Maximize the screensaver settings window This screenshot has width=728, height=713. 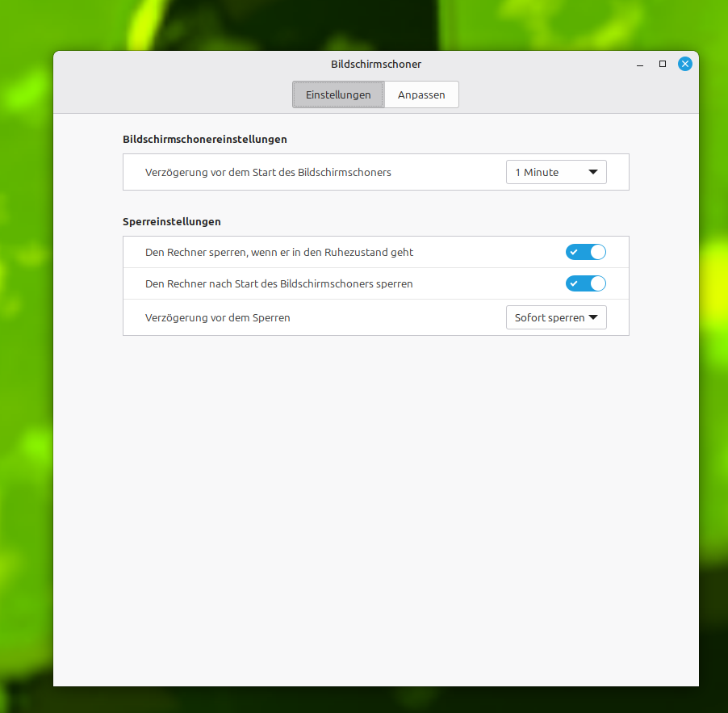pos(662,64)
